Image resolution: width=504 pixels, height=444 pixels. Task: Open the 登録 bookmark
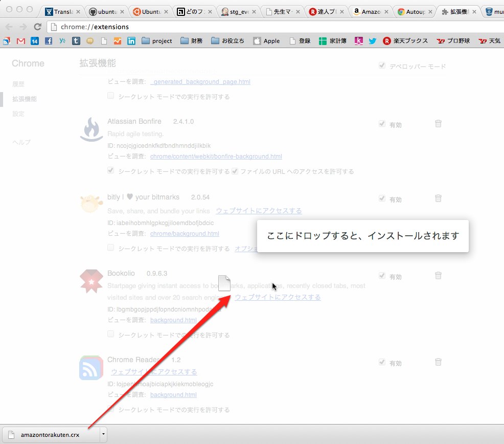coord(300,41)
